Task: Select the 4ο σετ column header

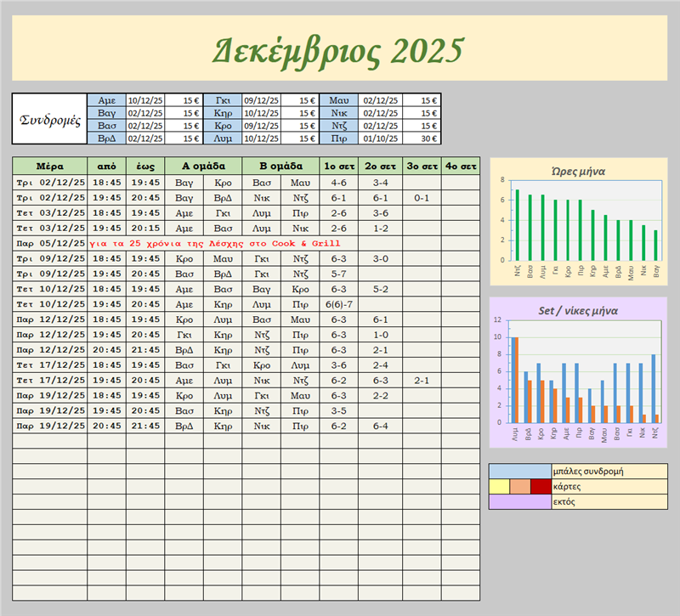Action: 460,166
